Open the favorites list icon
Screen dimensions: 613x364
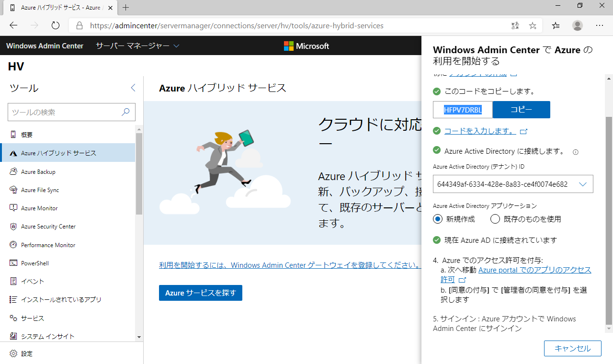[556, 25]
